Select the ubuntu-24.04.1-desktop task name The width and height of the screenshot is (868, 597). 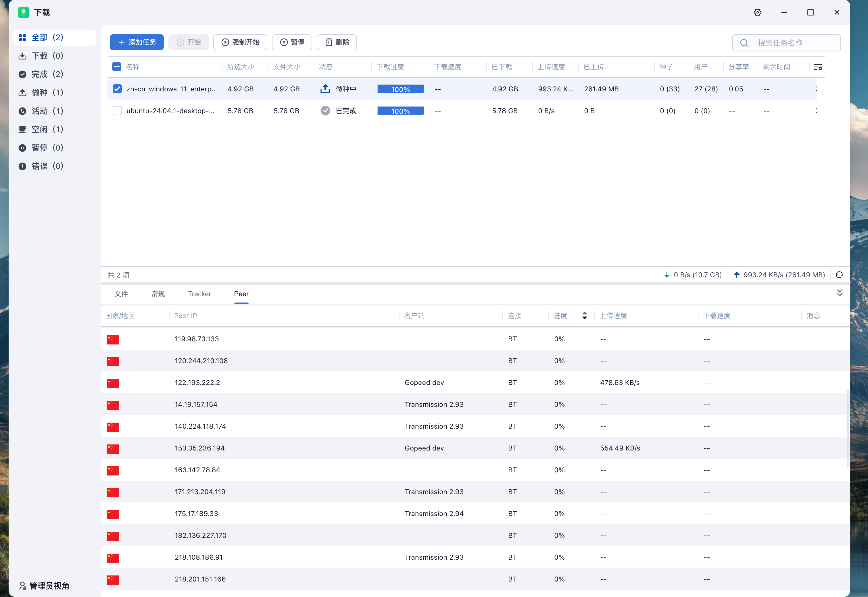pyautogui.click(x=170, y=111)
